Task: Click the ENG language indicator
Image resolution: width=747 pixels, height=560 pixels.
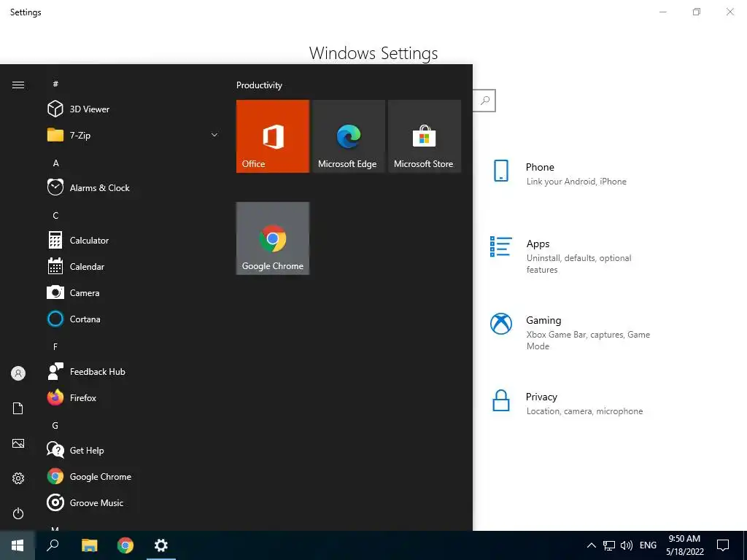Action: click(x=648, y=545)
